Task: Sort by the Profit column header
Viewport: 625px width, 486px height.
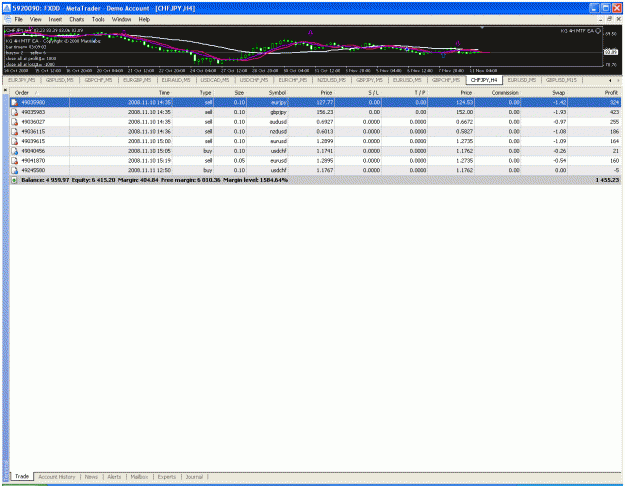Action: (594, 92)
